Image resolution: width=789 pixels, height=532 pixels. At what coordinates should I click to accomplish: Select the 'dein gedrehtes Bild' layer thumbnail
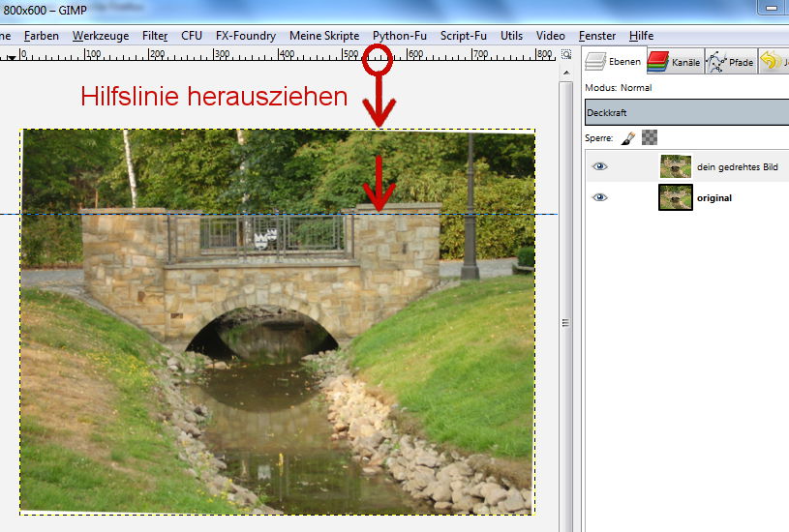[x=675, y=166]
